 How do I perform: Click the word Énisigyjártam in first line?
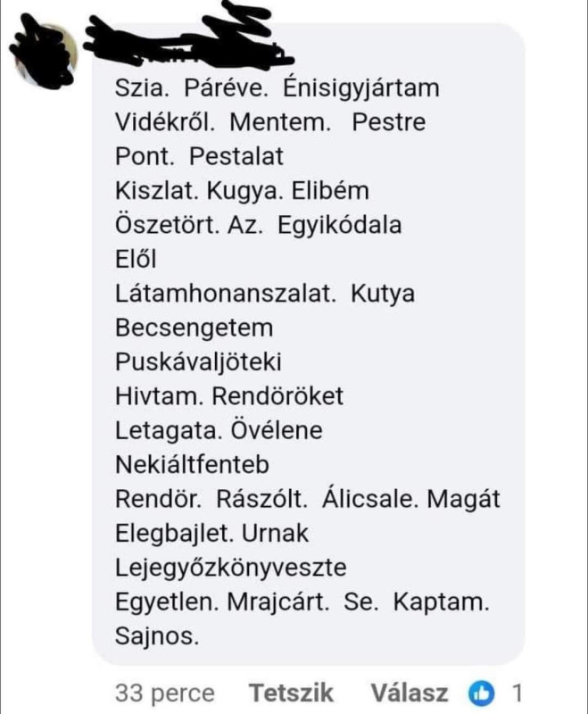click(x=360, y=88)
